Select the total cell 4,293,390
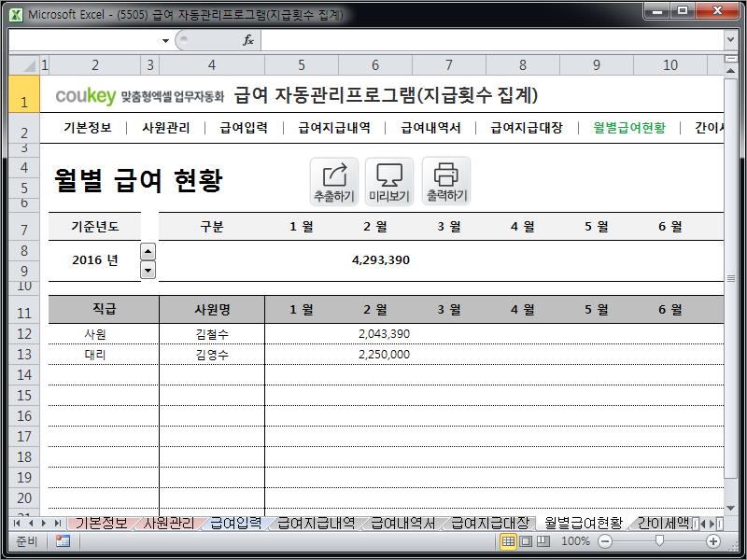Image resolution: width=747 pixels, height=560 pixels. pyautogui.click(x=375, y=260)
